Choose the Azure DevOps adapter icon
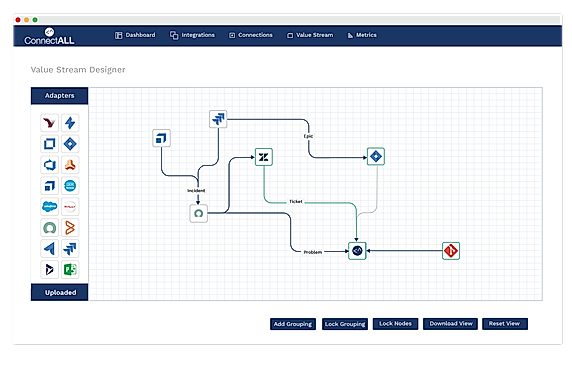This screenshot has width=572, height=368. [49, 165]
